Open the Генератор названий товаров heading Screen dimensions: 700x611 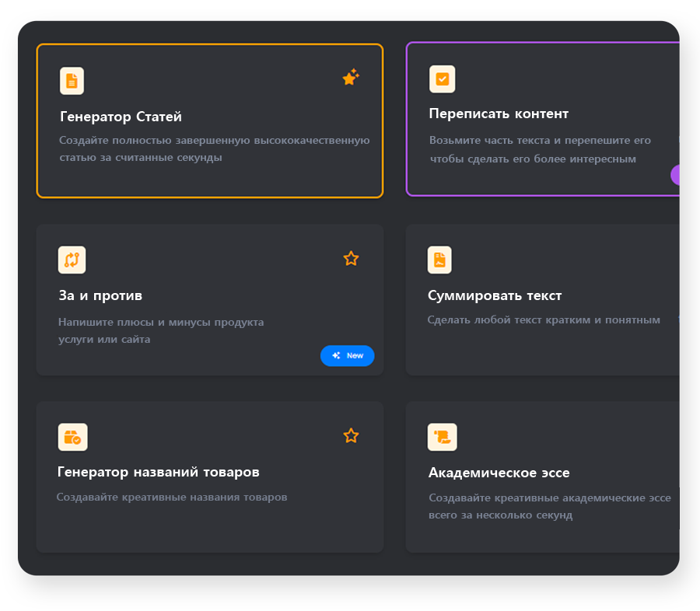point(159,473)
